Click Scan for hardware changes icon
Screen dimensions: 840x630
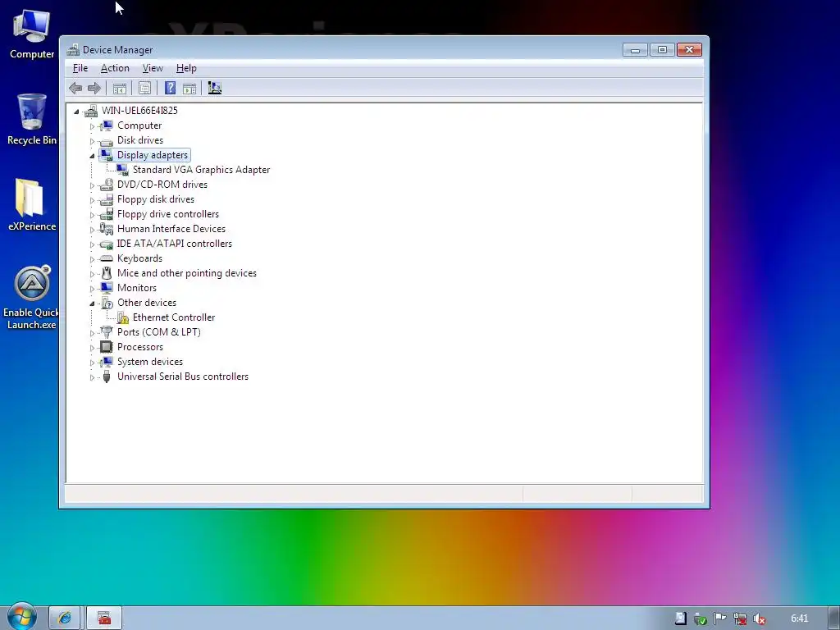coord(214,89)
